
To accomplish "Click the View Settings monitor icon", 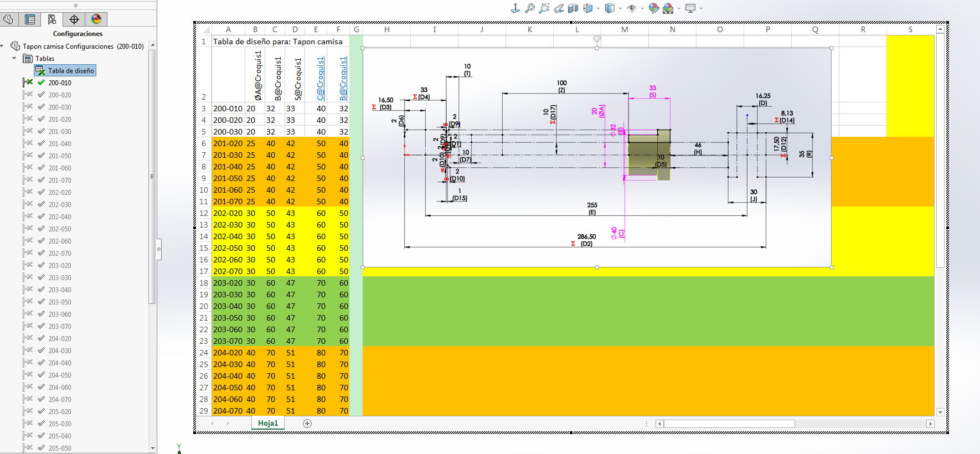I will tap(690, 8).
